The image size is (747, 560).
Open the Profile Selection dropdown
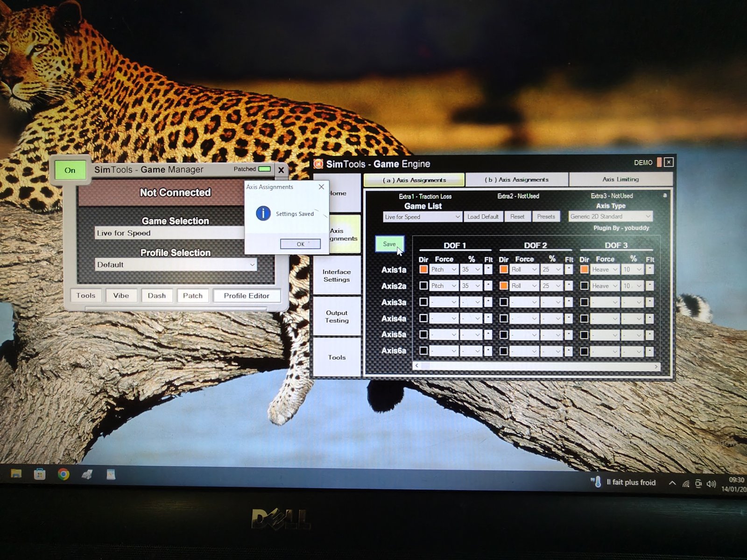(x=176, y=265)
